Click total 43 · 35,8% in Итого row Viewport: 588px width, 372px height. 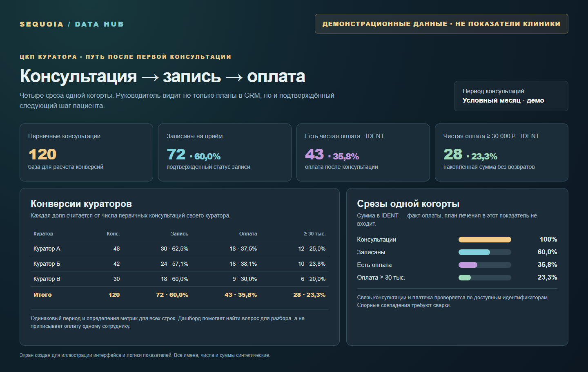tap(241, 295)
